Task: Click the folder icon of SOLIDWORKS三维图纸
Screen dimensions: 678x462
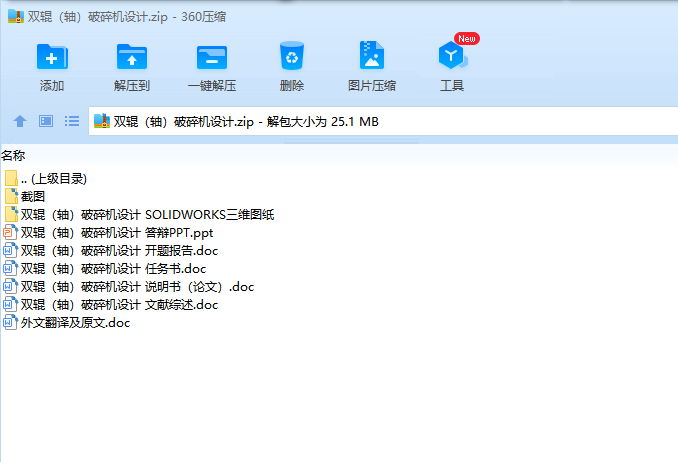Action: pyautogui.click(x=11, y=215)
